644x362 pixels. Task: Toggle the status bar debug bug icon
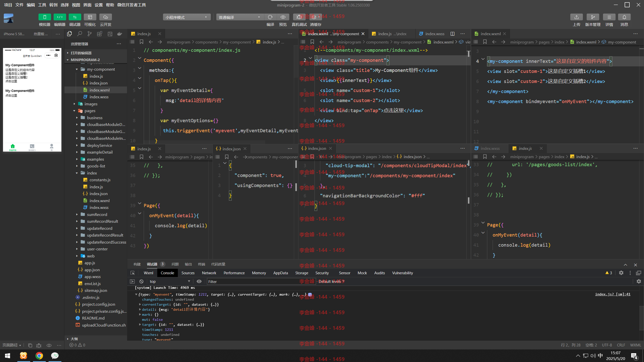(x=39, y=345)
